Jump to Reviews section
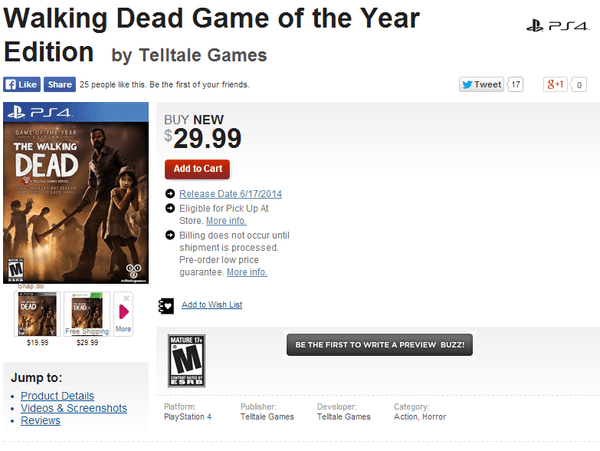Screen dimensions: 600x451 [x=40, y=421]
